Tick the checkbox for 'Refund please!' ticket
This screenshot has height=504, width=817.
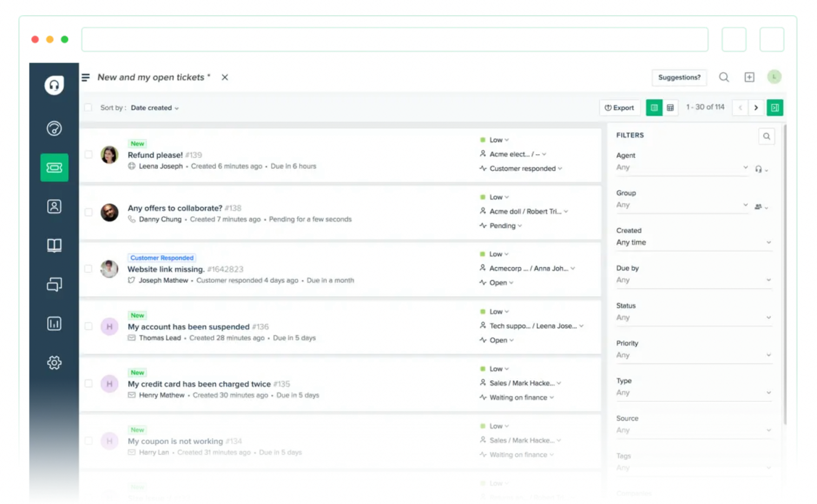[x=88, y=155]
